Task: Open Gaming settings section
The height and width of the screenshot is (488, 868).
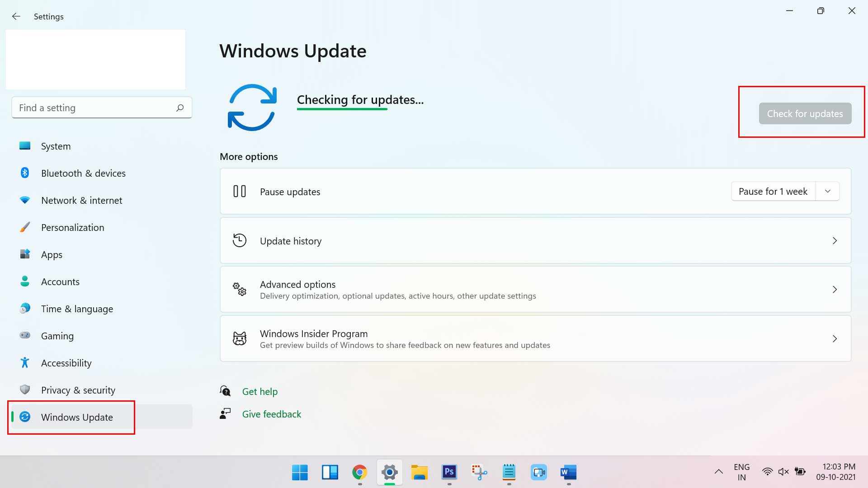Action: click(57, 335)
